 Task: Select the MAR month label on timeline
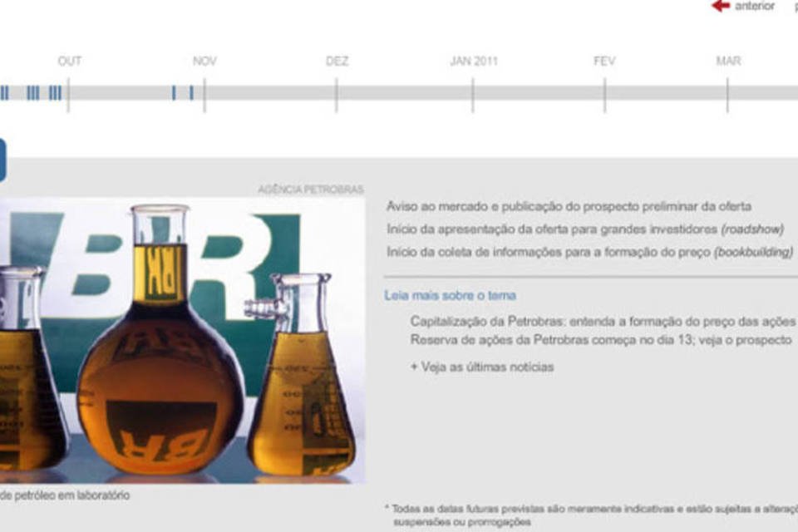tap(728, 61)
